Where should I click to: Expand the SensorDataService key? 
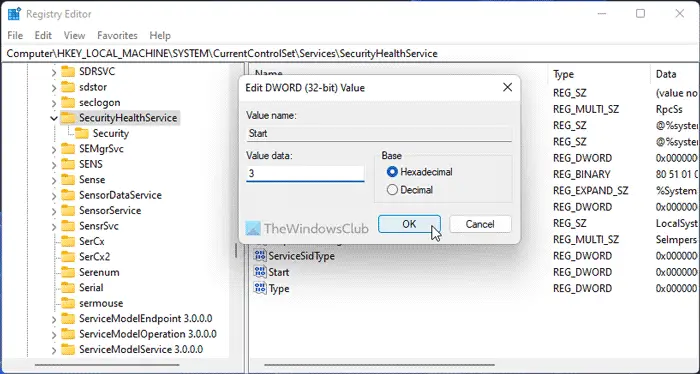(54, 195)
